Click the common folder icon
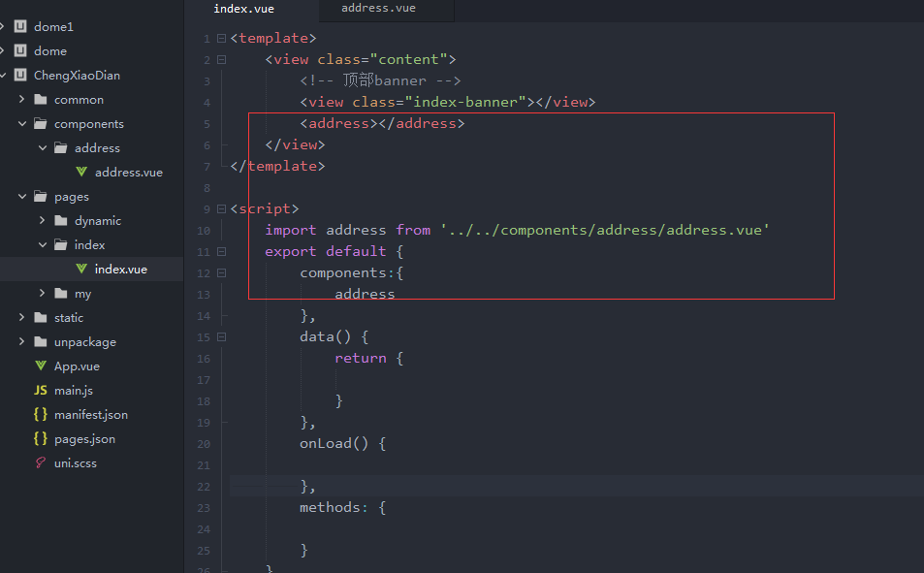Viewport: 924px width, 573px height. coord(41,99)
